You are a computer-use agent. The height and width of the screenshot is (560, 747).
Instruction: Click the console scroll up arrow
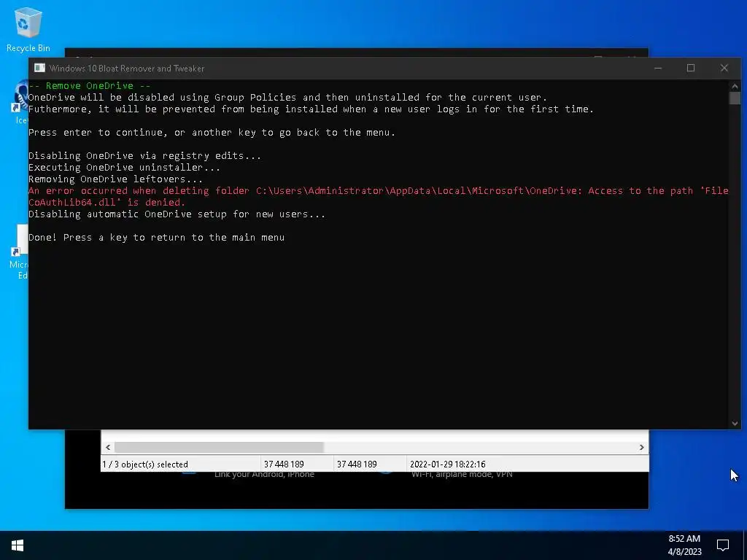[x=735, y=86]
